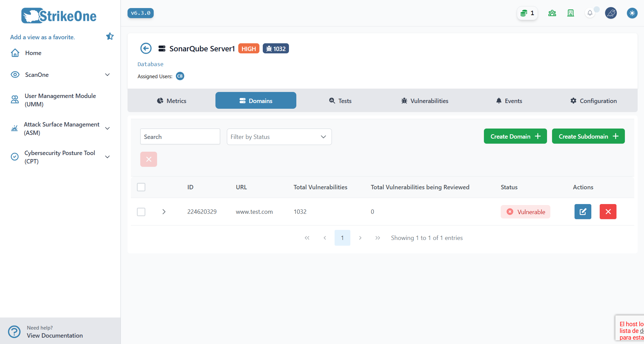644x344 pixels.
Task: Switch to the Vulnerabilities tab
Action: tap(424, 100)
